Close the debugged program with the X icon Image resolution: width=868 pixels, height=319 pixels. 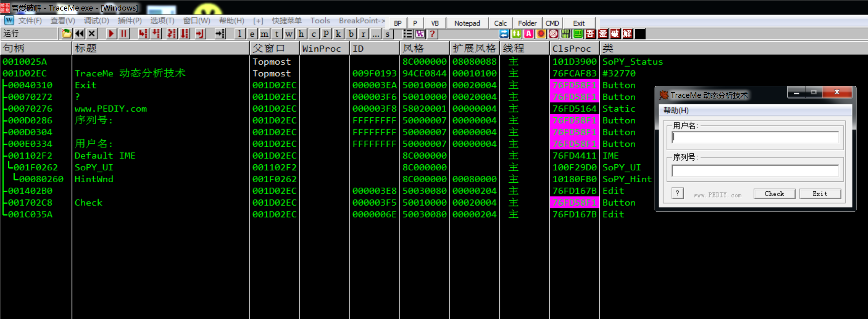point(92,34)
